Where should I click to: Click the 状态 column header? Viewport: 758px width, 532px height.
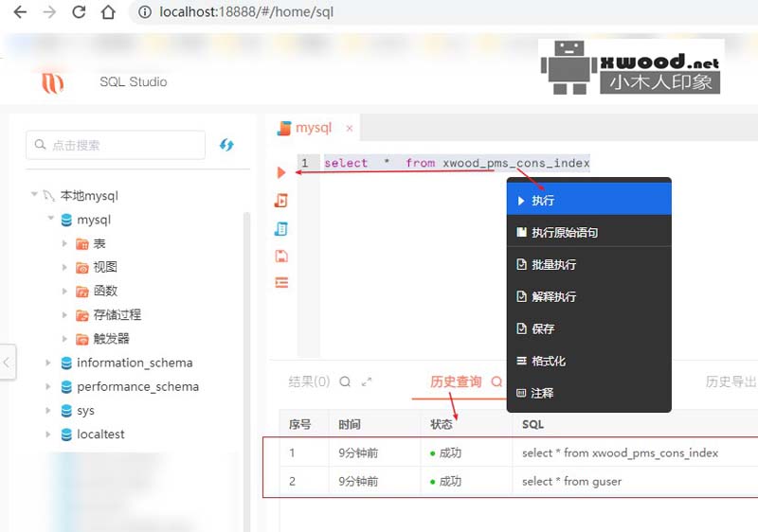coord(442,424)
